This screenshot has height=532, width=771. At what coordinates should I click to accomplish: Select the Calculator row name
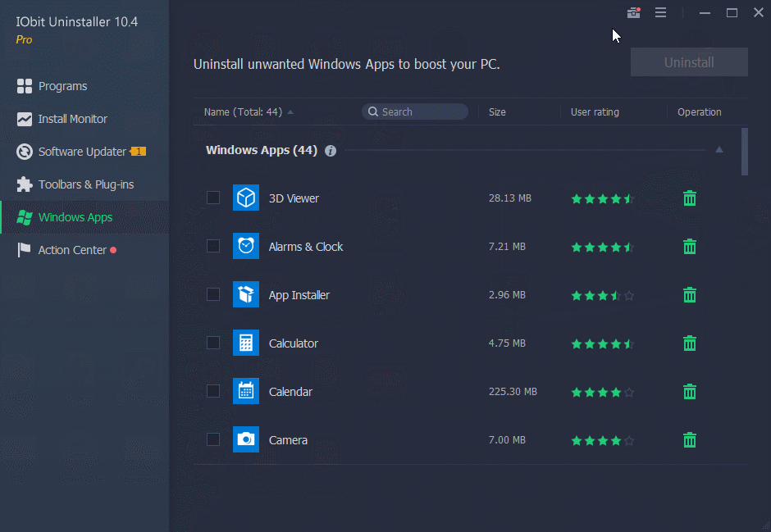293,343
